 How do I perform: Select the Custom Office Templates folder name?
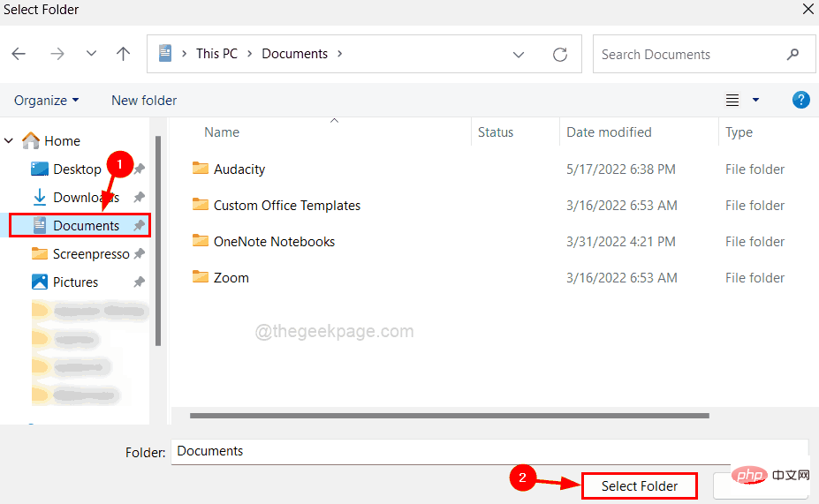pyautogui.click(x=287, y=206)
